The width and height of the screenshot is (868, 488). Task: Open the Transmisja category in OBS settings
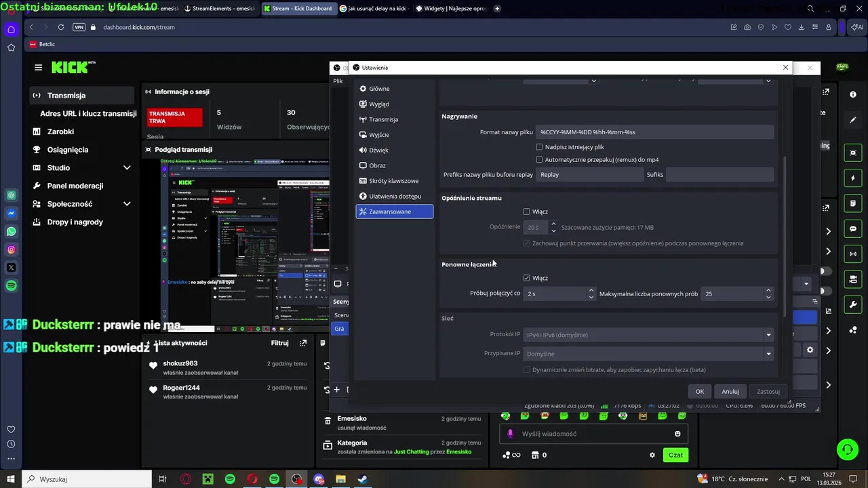[x=394, y=119]
